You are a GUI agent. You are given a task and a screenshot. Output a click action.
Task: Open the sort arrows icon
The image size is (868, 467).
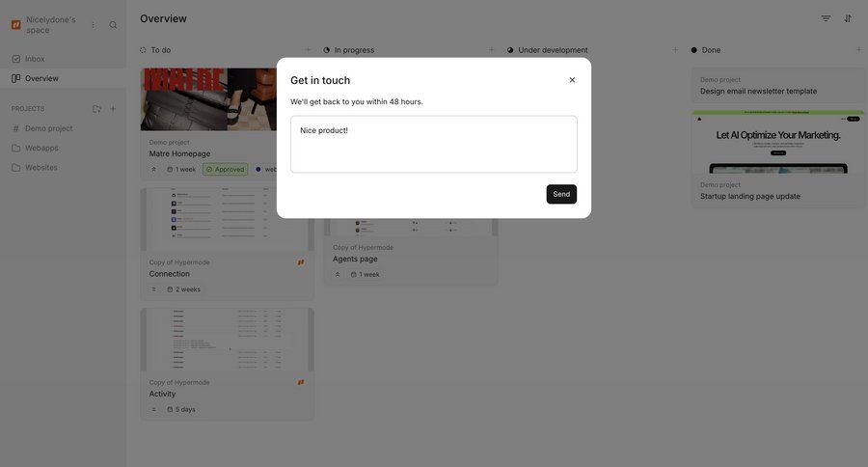click(848, 19)
